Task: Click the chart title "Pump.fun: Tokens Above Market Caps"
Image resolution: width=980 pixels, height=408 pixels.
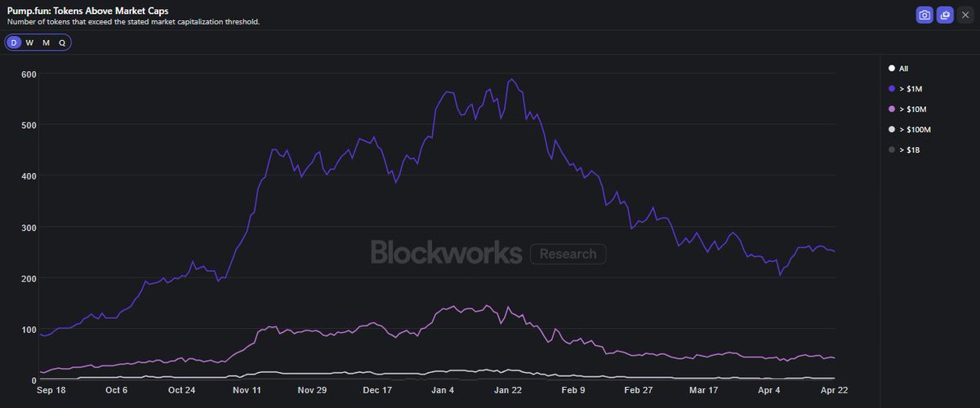Action: [x=87, y=11]
